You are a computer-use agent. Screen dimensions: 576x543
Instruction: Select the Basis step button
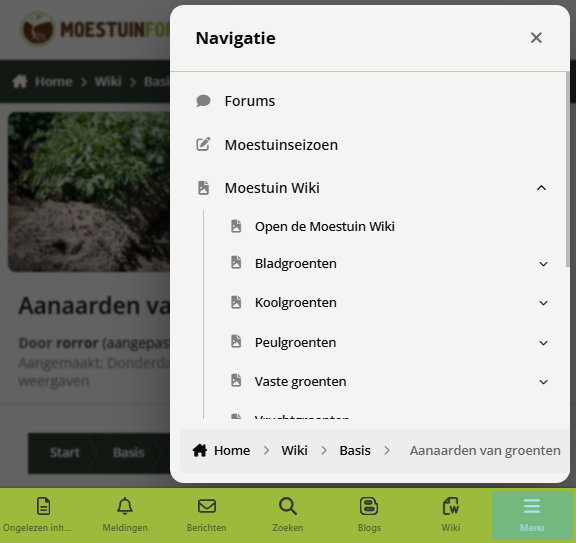coord(129,453)
